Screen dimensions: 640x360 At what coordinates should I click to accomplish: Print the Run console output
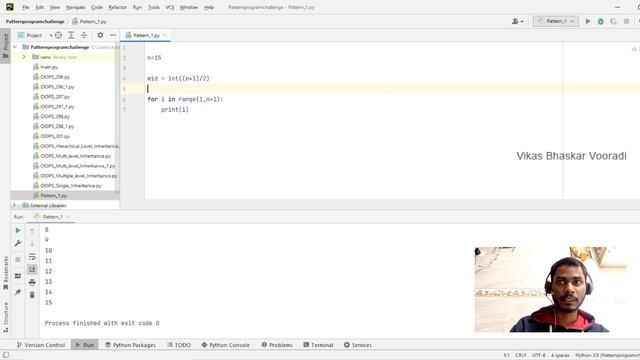[32, 282]
